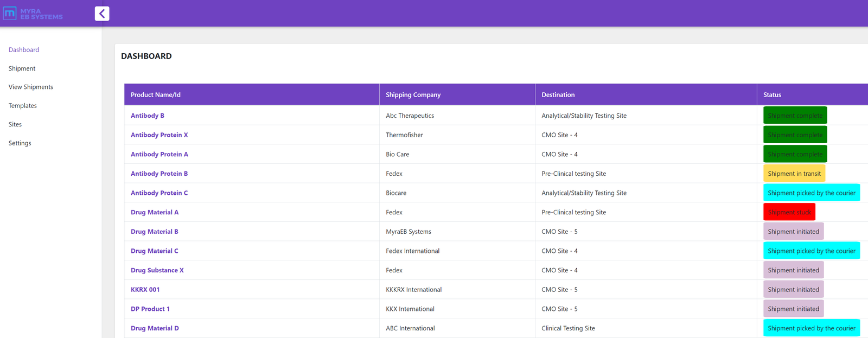868x338 pixels.
Task: Click the Shipment in transit status badge
Action: click(794, 174)
